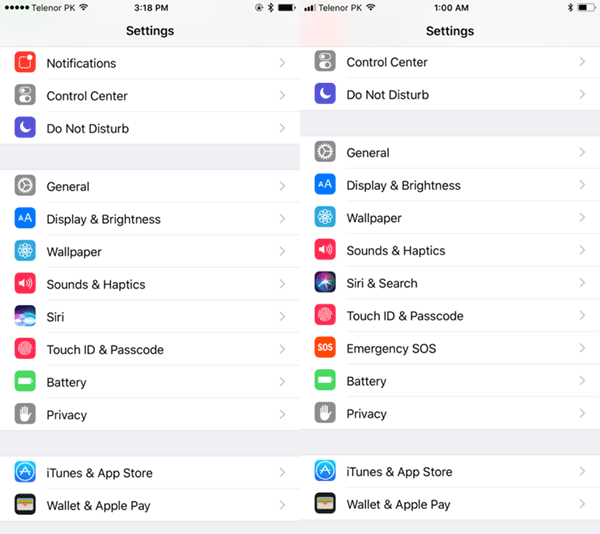Image resolution: width=600 pixels, height=534 pixels.
Task: Tap iTunes & App Store icon, right screen
Action: (325, 471)
